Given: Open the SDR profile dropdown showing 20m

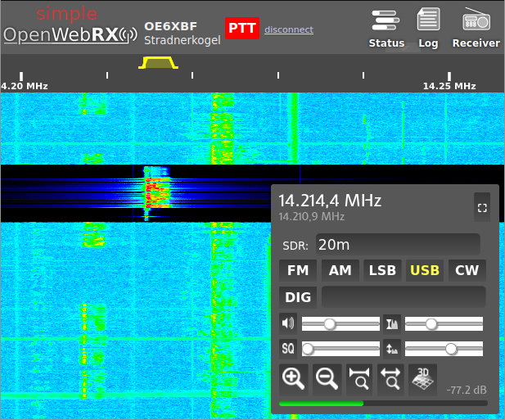Looking at the screenshot, I should (x=398, y=245).
